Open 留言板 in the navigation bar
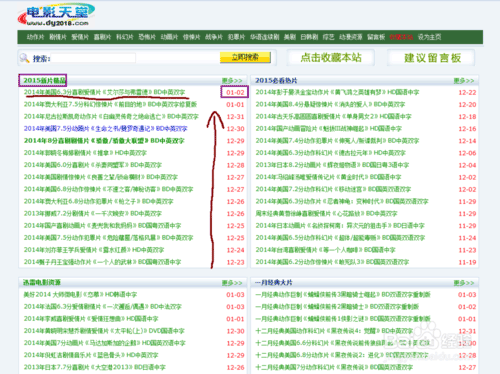The width and height of the screenshot is (500, 374). click(376, 37)
